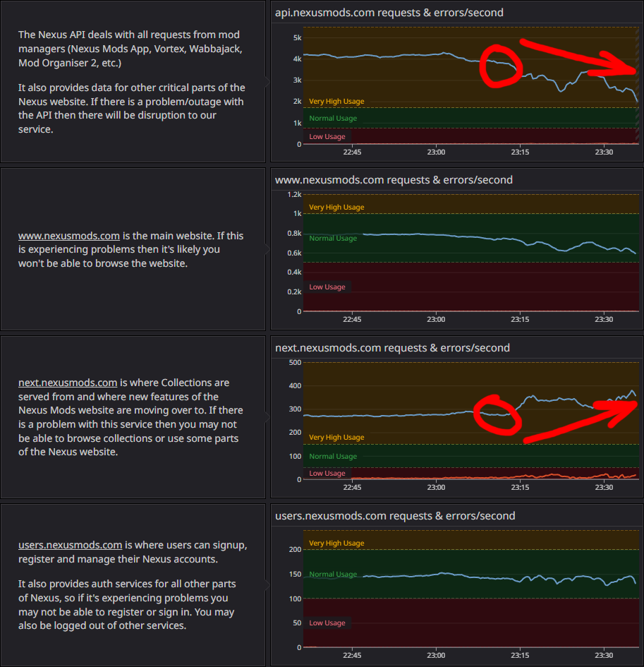The width and height of the screenshot is (644, 667).
Task: Open the www.nexusmods.com link
Action: 69,236
